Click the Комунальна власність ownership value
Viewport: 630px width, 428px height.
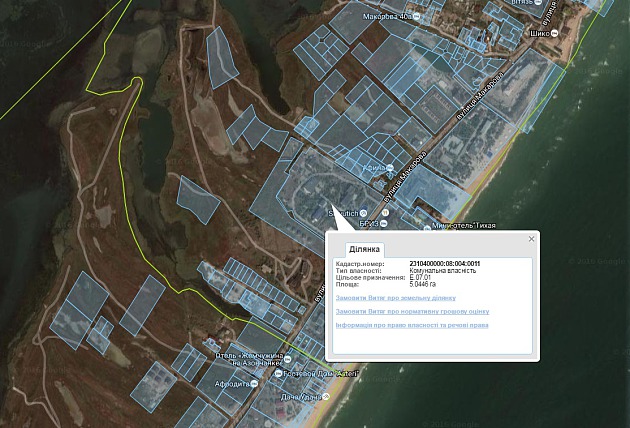coord(443,271)
